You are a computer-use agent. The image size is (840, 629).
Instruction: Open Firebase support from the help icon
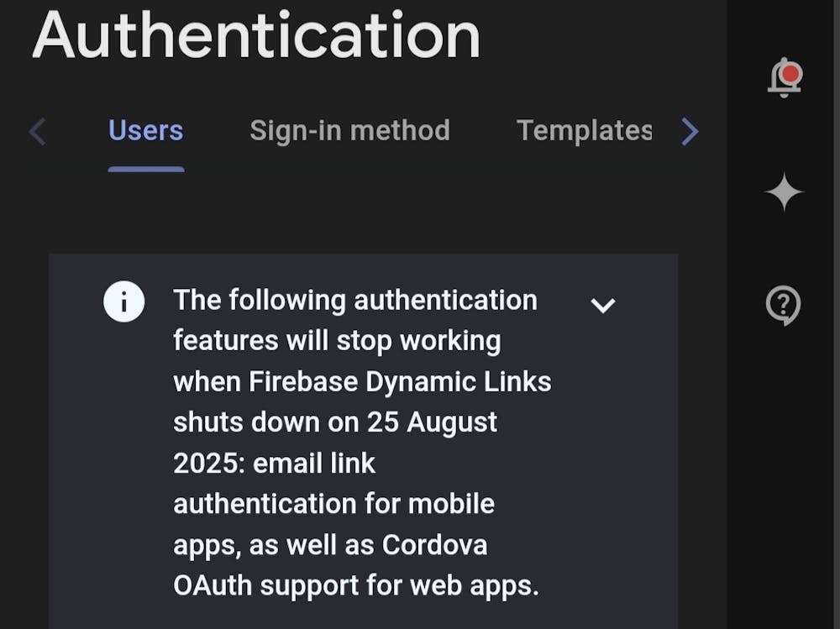783,306
